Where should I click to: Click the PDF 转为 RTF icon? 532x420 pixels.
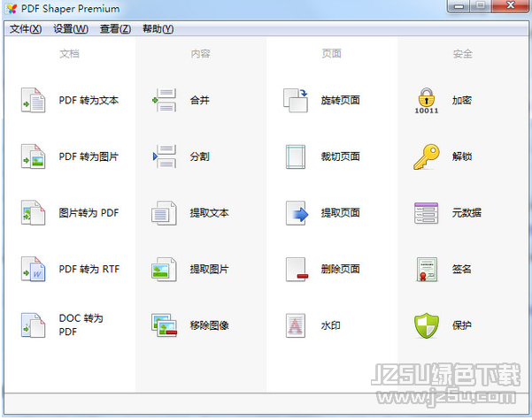coord(34,269)
